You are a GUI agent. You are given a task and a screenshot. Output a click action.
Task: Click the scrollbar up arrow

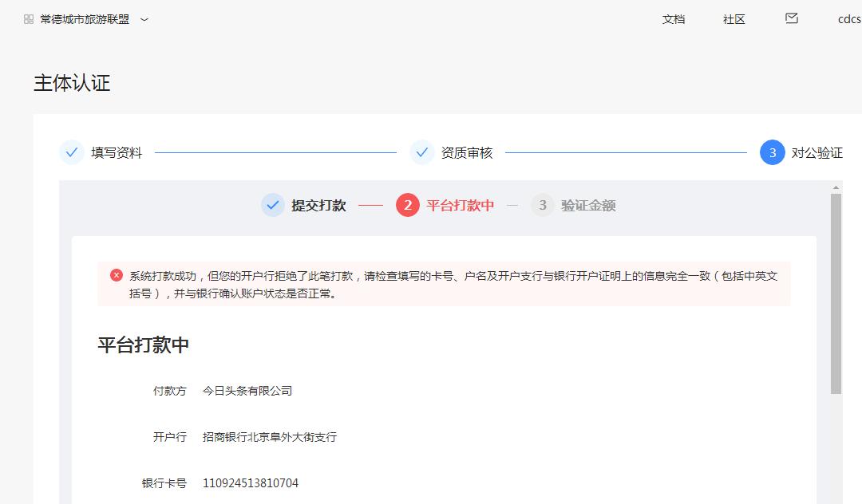[836, 188]
